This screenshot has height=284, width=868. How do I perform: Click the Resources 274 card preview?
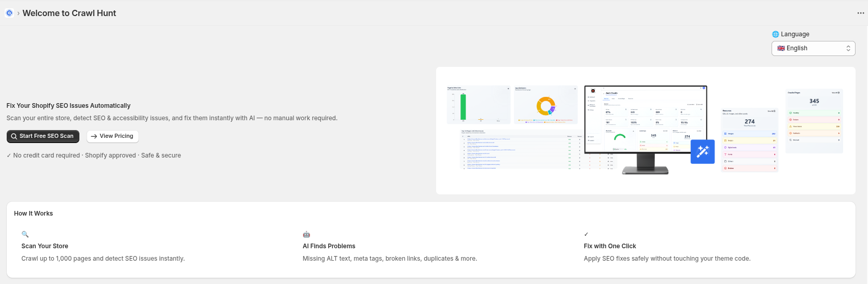[x=749, y=140]
